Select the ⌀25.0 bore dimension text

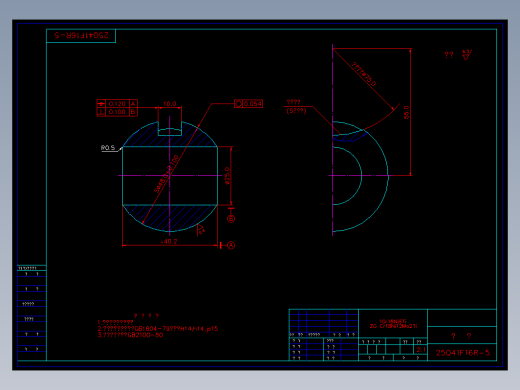coord(227,176)
